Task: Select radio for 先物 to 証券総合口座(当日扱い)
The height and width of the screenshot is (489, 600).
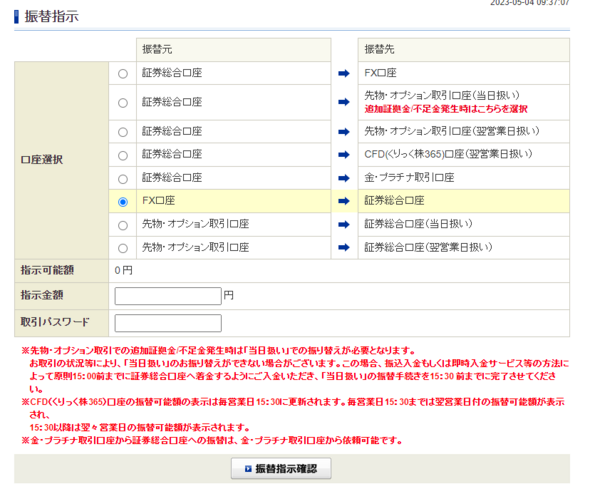Action: [122, 225]
